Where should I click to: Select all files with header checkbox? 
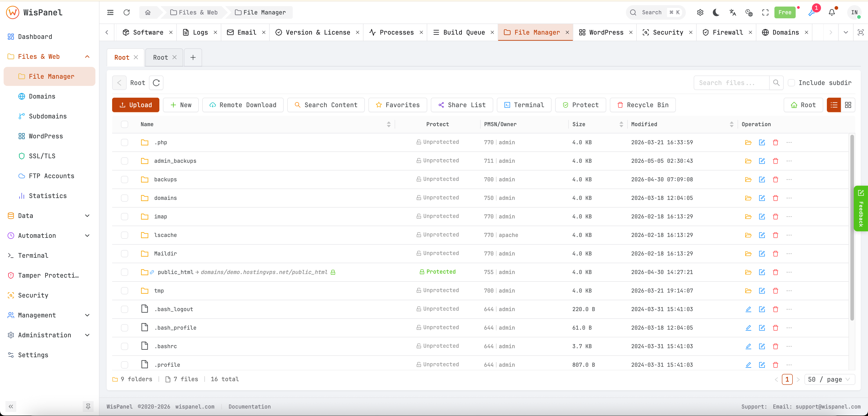(125, 124)
